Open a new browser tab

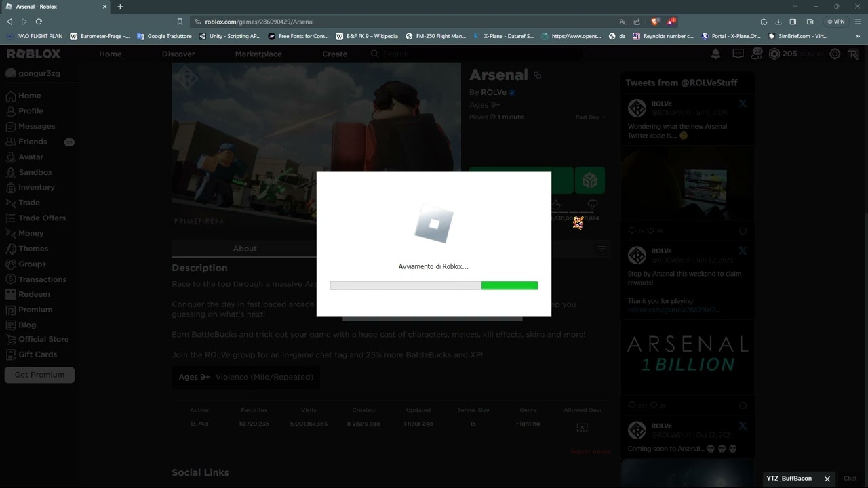click(120, 7)
